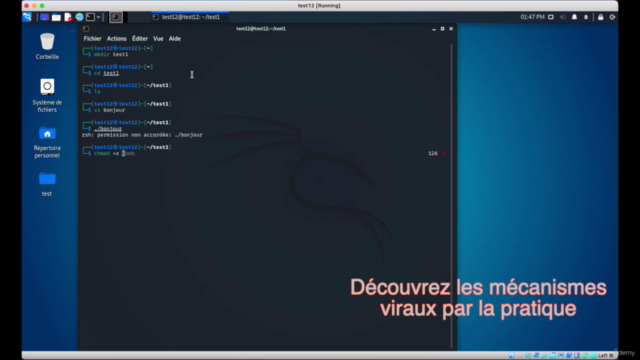This screenshot has width=640, height=360.
Task: Zoom VirtualBox window with green button
Action: (42, 6)
